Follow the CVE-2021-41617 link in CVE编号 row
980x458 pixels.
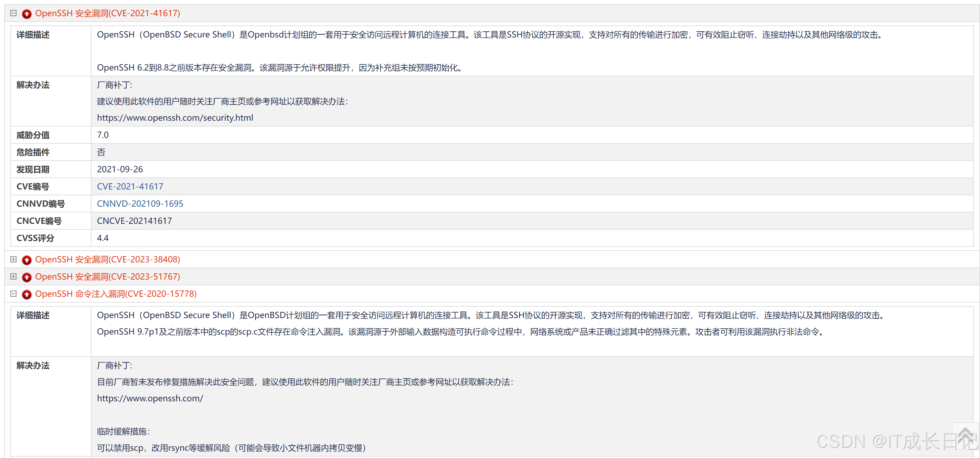(x=130, y=186)
